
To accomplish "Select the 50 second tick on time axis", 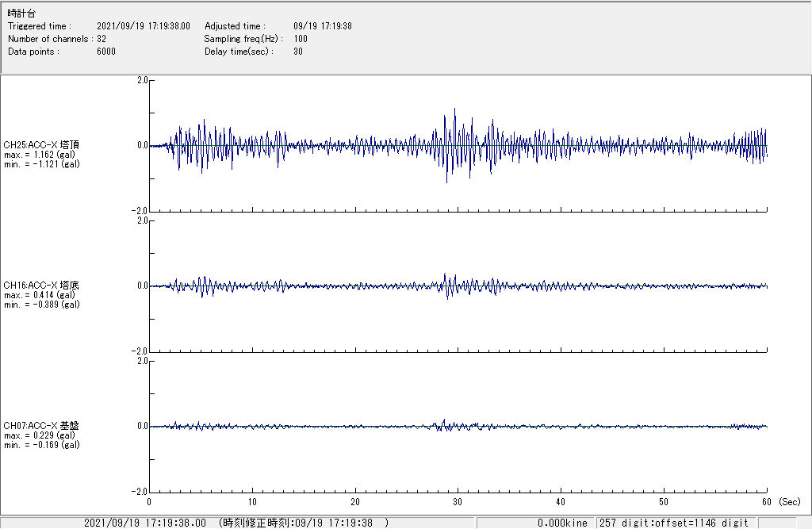I will click(x=664, y=502).
